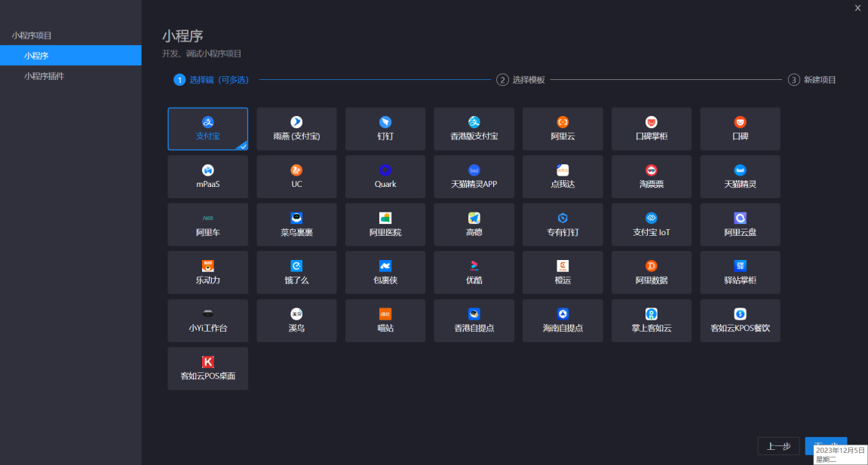Image resolution: width=868 pixels, height=465 pixels.
Task: Pick the mPaaS platform card
Action: point(207,177)
